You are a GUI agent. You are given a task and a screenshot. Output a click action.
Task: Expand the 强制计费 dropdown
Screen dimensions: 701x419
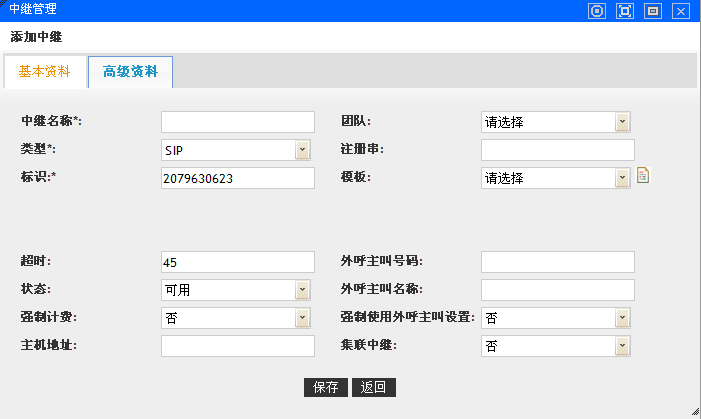coord(302,318)
